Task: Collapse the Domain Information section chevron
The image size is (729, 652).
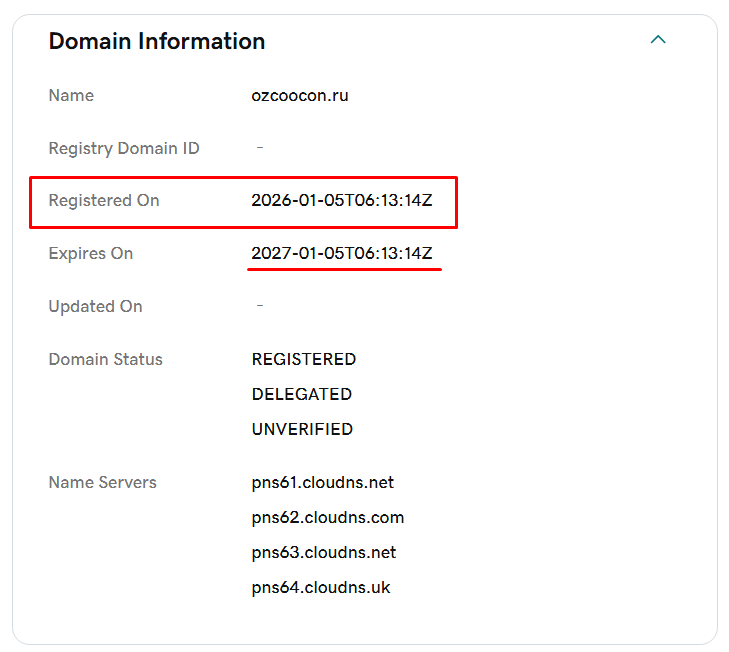Action: pos(658,40)
